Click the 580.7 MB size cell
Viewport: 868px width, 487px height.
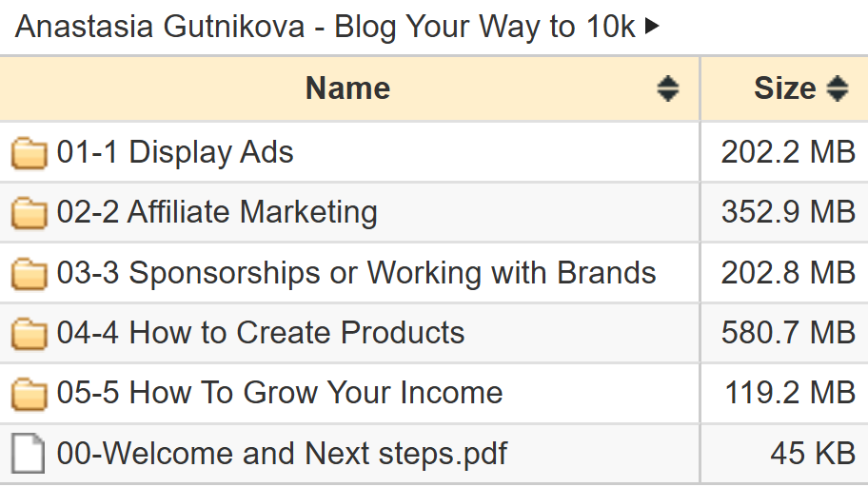point(784,333)
